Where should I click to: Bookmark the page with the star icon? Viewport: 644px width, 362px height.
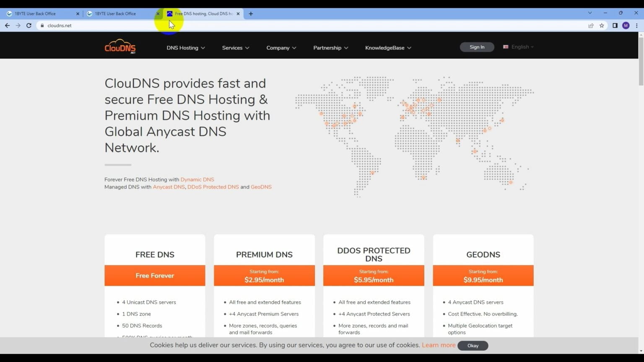[x=602, y=26]
